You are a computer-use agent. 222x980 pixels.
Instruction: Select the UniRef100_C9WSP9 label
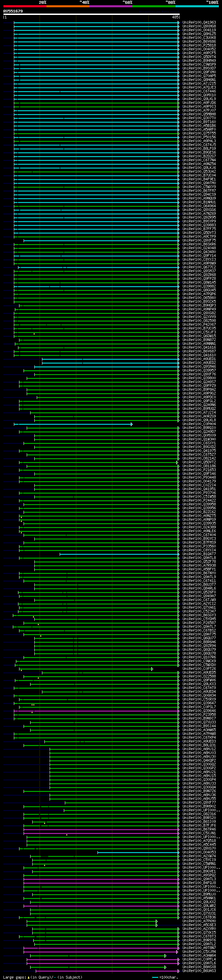point(199,64)
